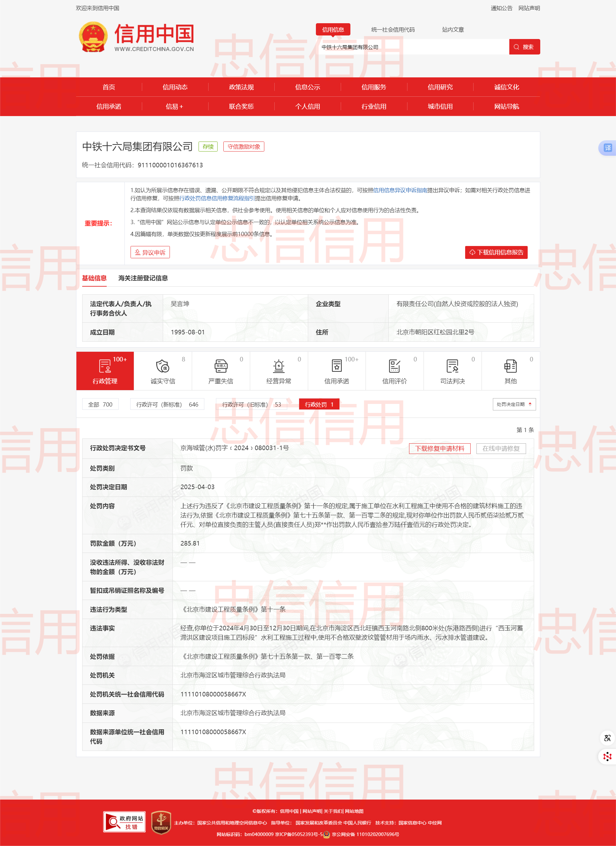Open the 经营异常 alarm icon category
616x846 pixels.
coord(279,367)
